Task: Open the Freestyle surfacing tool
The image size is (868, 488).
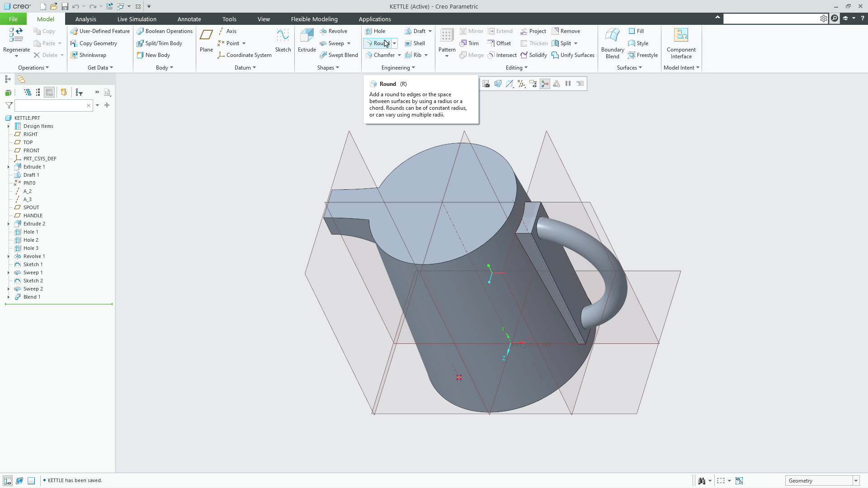Action: tap(643, 55)
